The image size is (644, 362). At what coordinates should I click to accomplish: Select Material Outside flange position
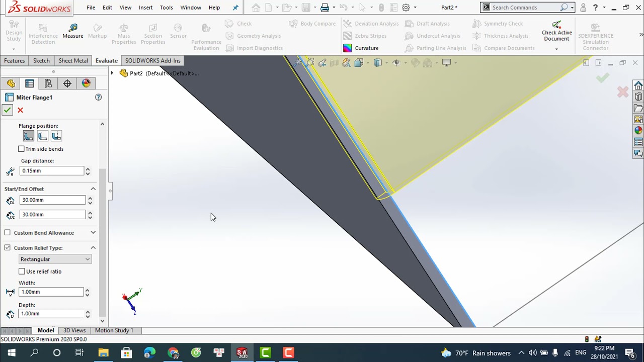pos(42,136)
